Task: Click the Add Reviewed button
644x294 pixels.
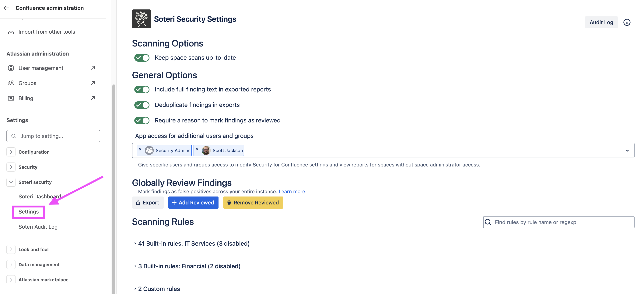Action: click(193, 203)
